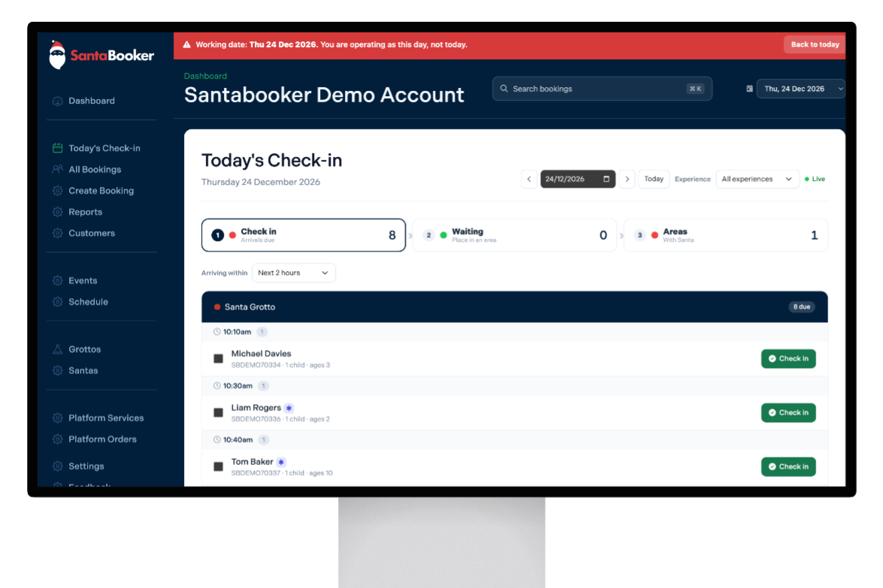Tick the checkbox for Tom Baker
This screenshot has width=883, height=588.
pyautogui.click(x=219, y=467)
